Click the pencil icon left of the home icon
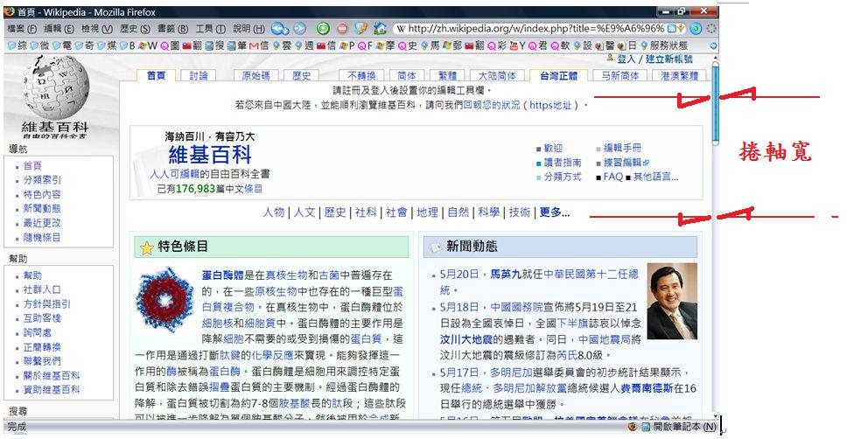The image size is (868, 439). pyautogui.click(x=360, y=28)
